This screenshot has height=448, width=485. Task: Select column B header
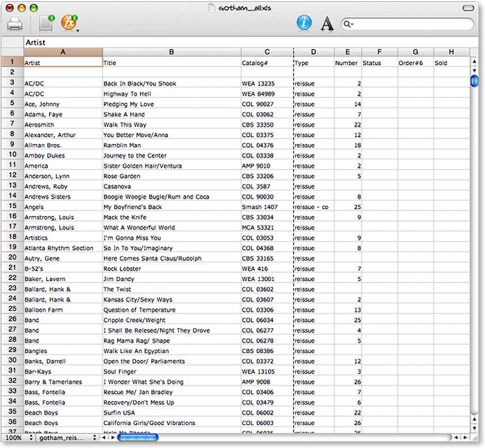pyautogui.click(x=172, y=52)
